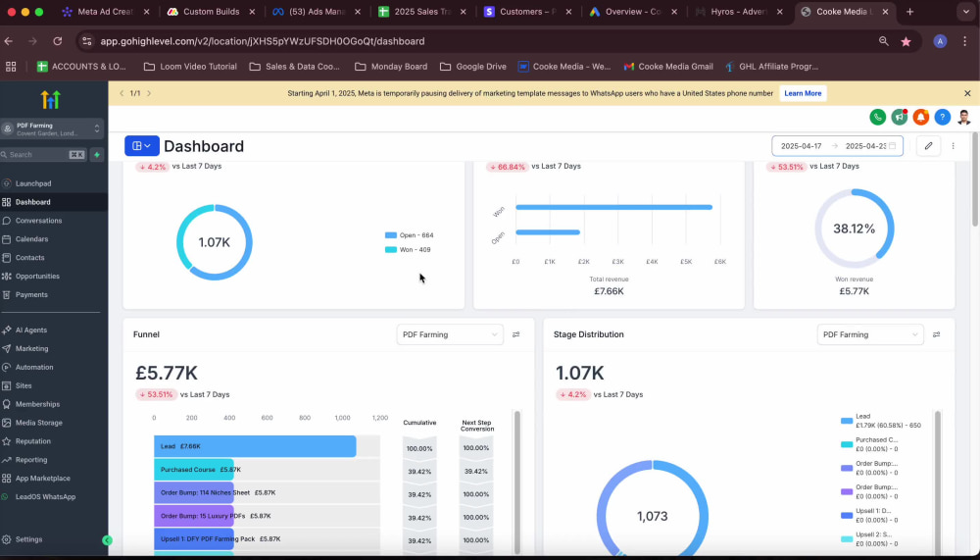Open Stage Distribution filter settings icon

pyautogui.click(x=936, y=334)
